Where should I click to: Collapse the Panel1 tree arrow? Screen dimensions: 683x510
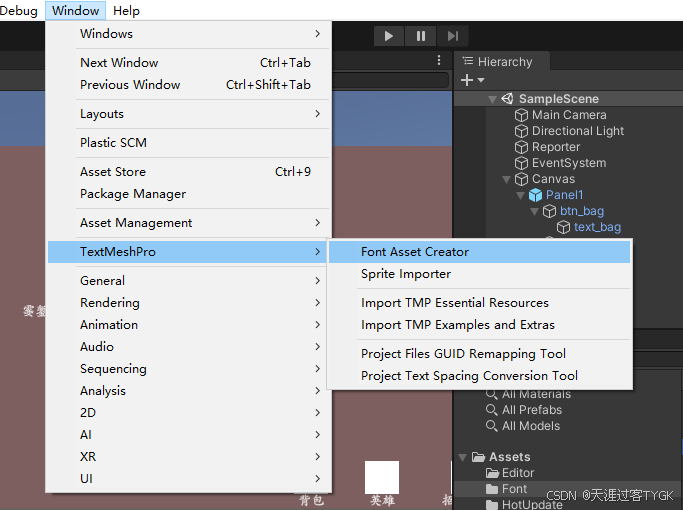[x=520, y=196]
